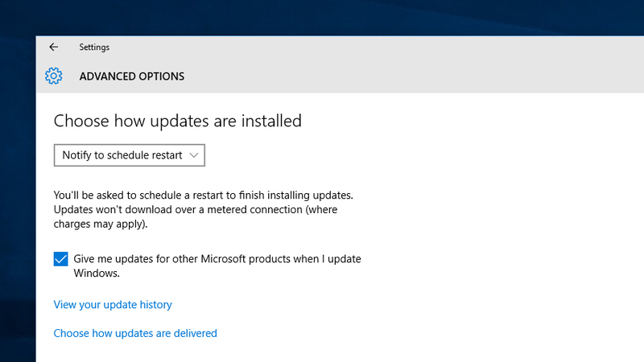Click the 'Give me updates for other Microsoft products' label
644x362 pixels.
pos(217,266)
